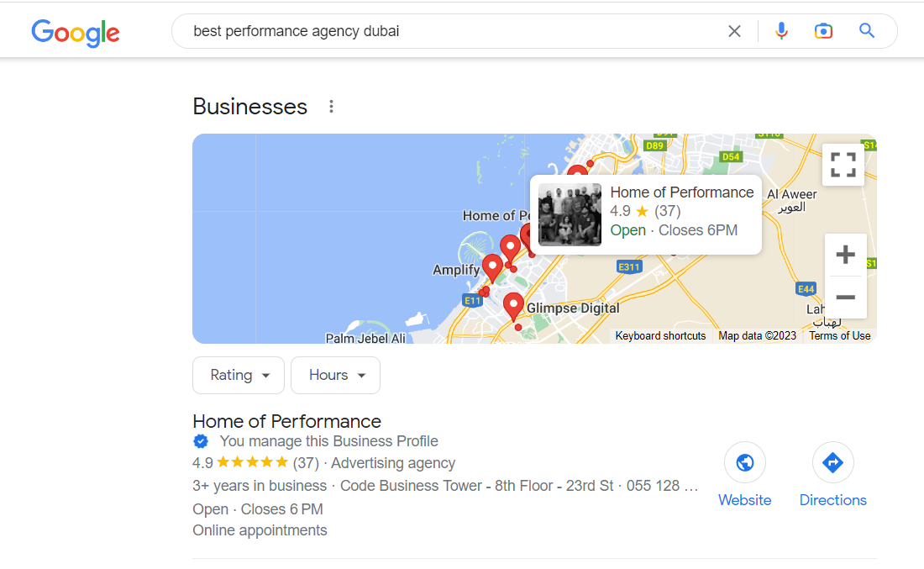Image resolution: width=924 pixels, height=569 pixels.
Task: Start voice search with microphone icon
Action: pyautogui.click(x=781, y=30)
